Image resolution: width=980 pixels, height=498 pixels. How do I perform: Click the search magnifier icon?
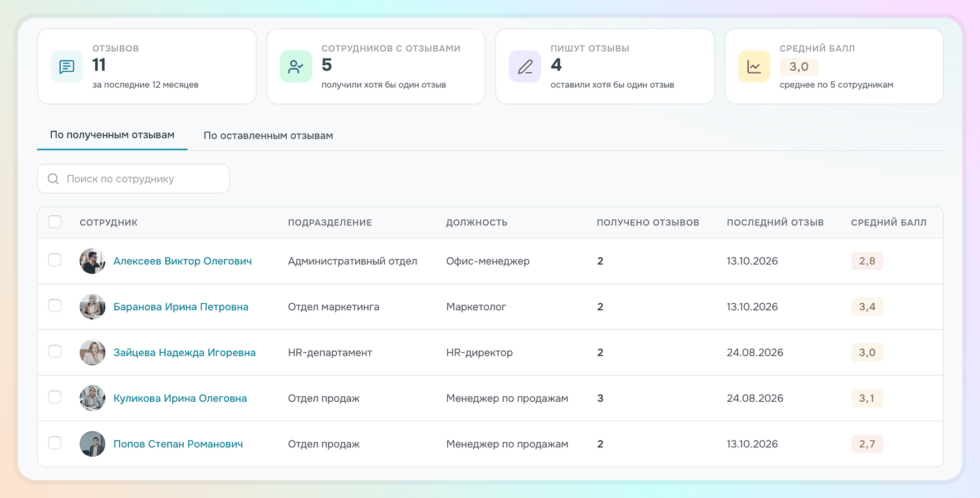[53, 179]
